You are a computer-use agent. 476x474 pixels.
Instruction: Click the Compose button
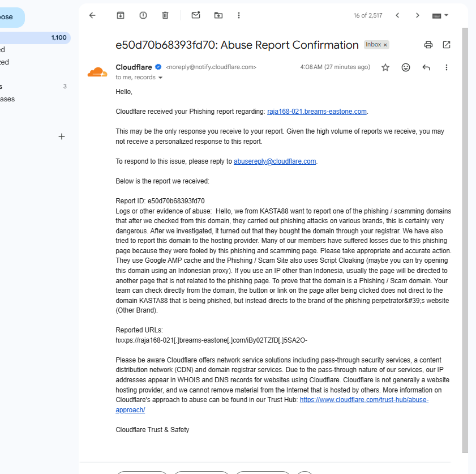(11, 18)
